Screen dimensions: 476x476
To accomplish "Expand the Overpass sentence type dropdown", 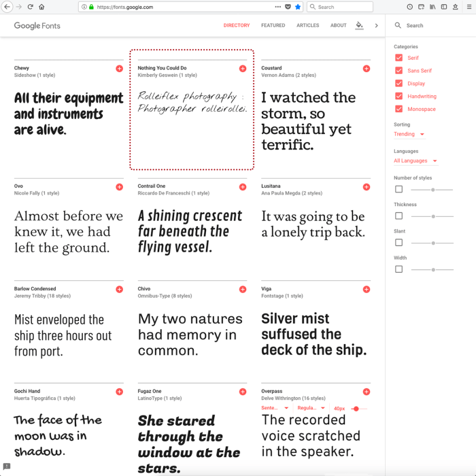I will coord(275,408).
